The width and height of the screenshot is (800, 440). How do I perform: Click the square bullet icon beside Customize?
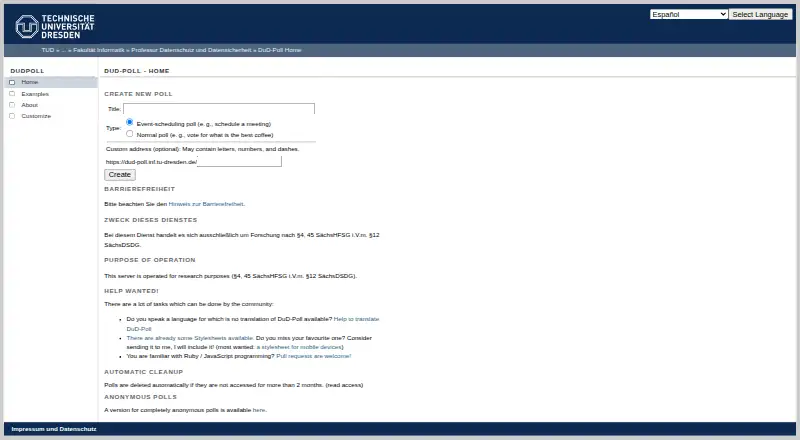coord(12,116)
